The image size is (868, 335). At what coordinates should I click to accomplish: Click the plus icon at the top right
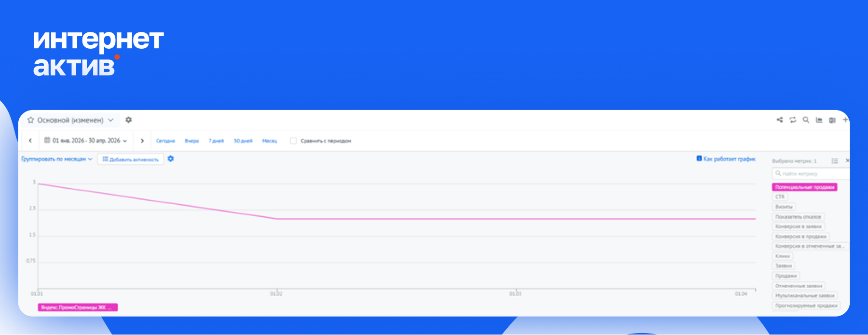coord(845,120)
